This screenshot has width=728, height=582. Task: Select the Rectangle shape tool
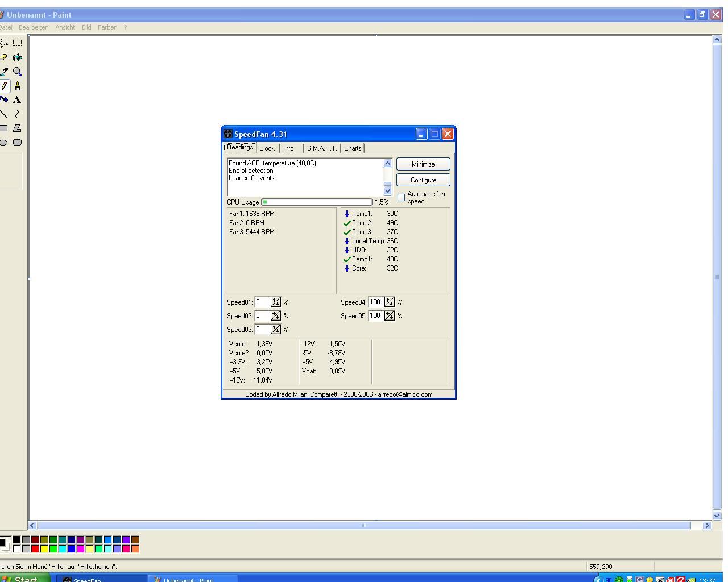click(x=4, y=128)
